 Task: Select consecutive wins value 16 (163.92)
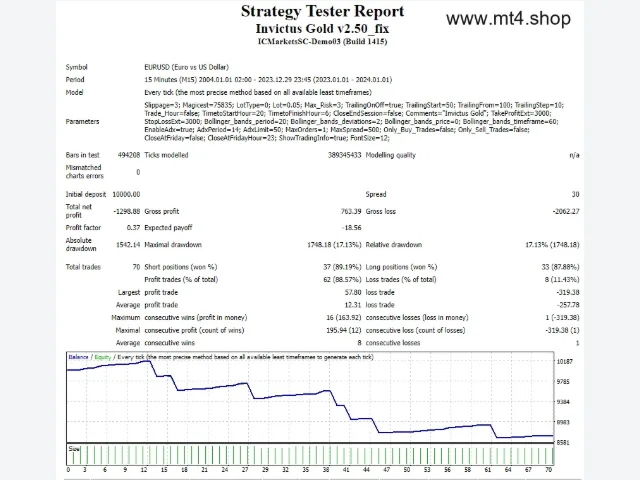tap(344, 318)
